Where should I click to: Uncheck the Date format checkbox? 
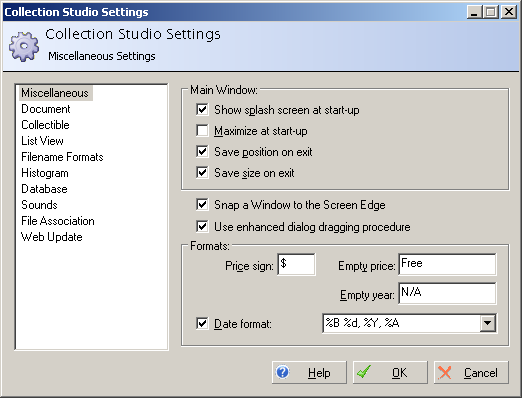[x=202, y=323]
